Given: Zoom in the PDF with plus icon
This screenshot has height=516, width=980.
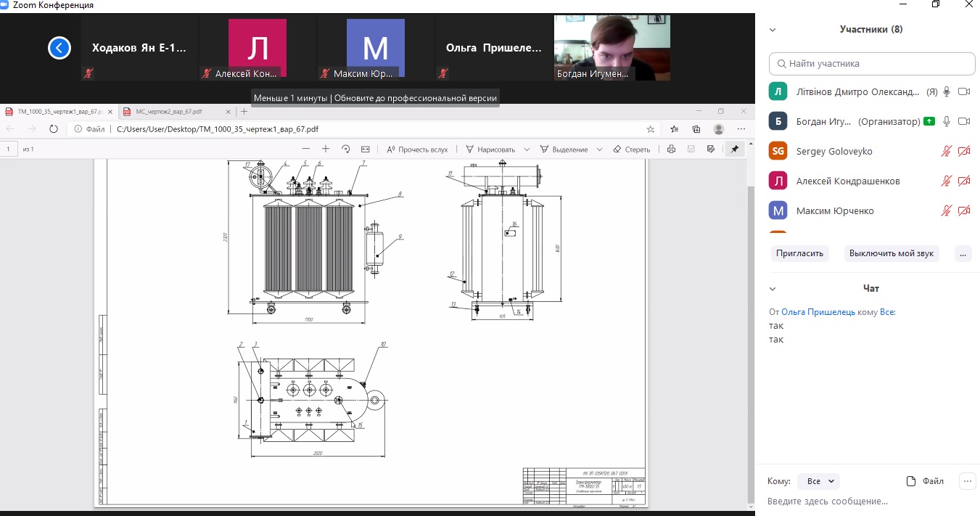Looking at the screenshot, I should (326, 149).
